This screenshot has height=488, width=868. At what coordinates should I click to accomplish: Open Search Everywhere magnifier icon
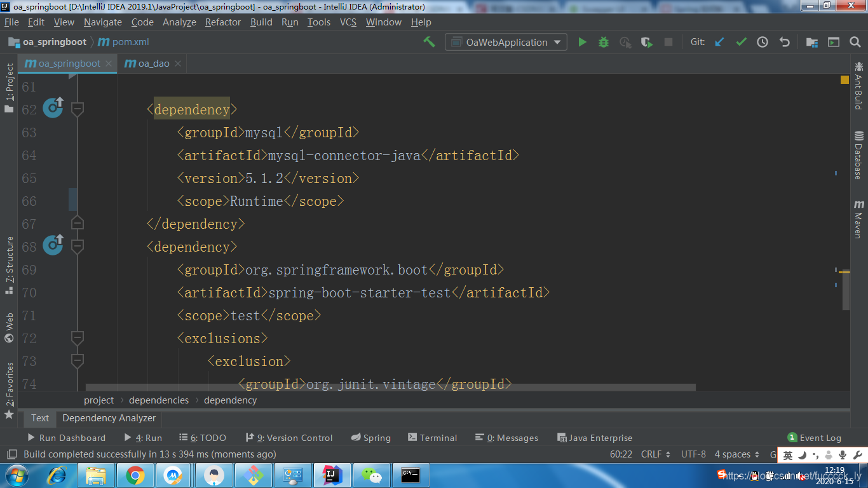pyautogui.click(x=855, y=42)
